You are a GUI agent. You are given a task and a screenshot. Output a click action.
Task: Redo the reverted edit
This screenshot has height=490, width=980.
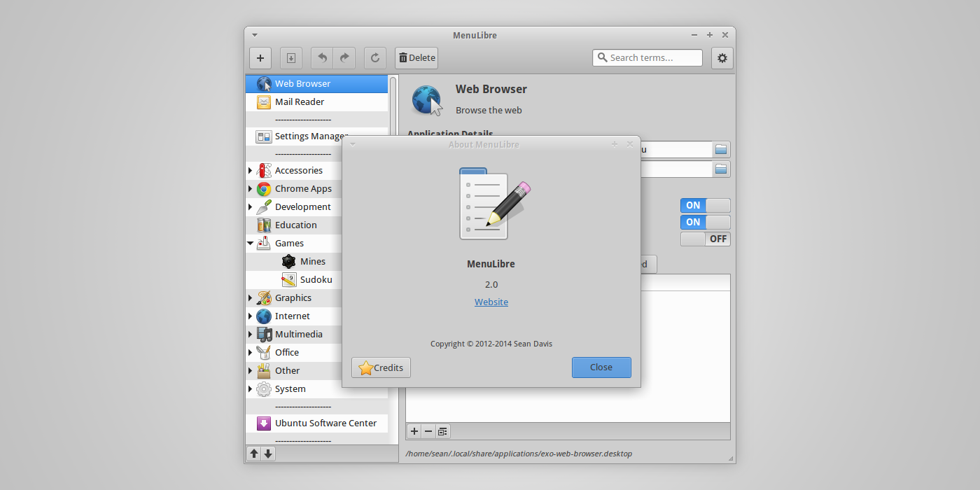pyautogui.click(x=344, y=58)
